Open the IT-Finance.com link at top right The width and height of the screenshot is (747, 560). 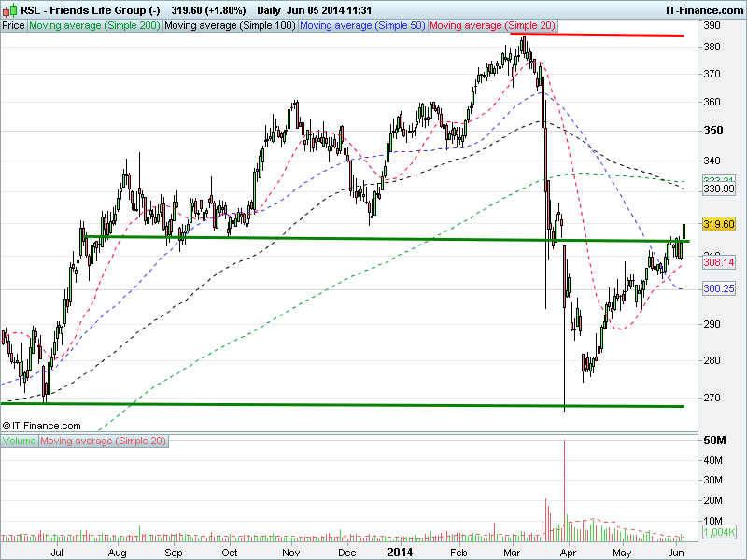coord(703,10)
